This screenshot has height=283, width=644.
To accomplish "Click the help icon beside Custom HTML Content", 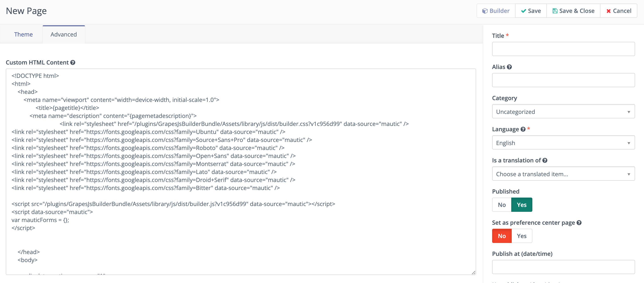I will [73, 63].
